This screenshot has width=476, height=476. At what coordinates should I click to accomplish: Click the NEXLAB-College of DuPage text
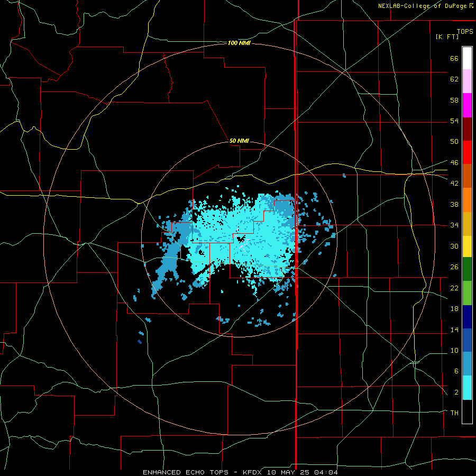click(422, 6)
